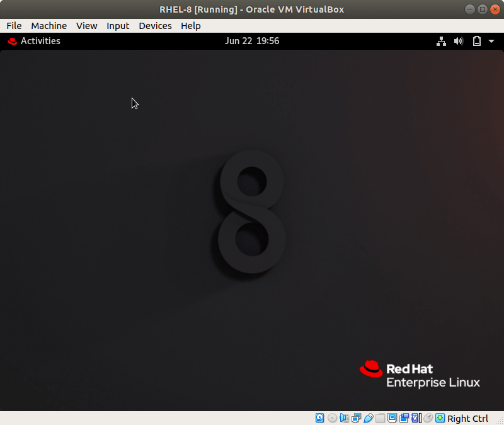Maximize the VirtualBox window
This screenshot has width=504, height=425.
(483, 9)
